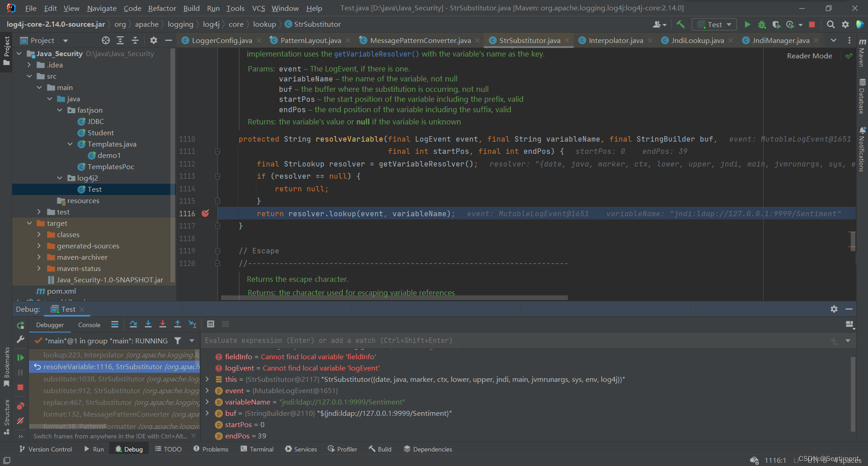Open the thread selector dropdown arrow
The height and width of the screenshot is (466, 868).
192,341
